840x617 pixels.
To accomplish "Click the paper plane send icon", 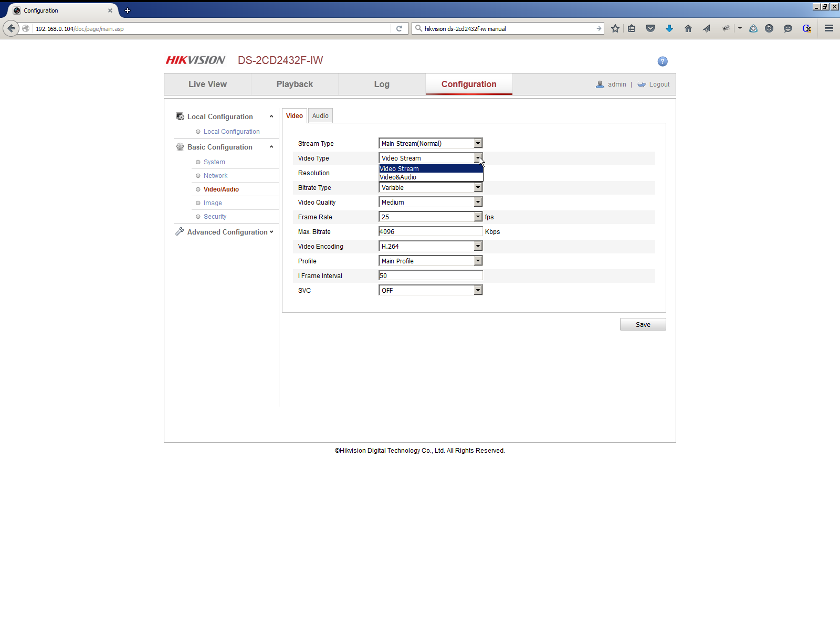I will (x=707, y=28).
